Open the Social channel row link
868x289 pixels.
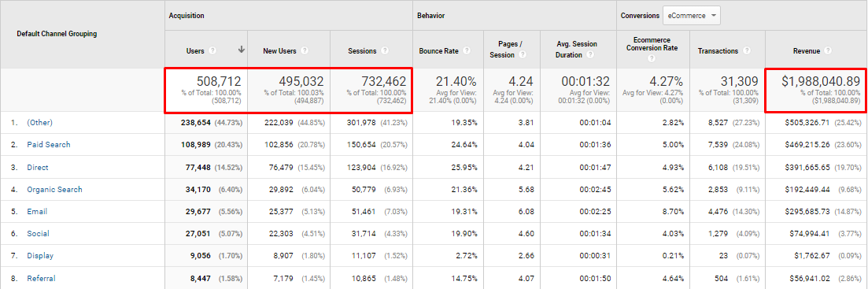[x=39, y=234]
